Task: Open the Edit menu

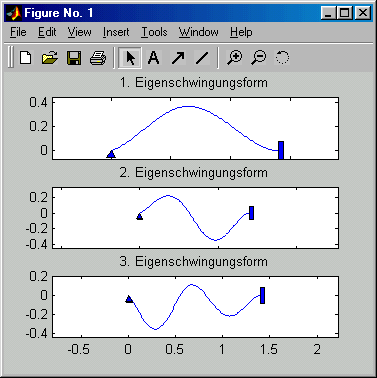Action: point(47,32)
